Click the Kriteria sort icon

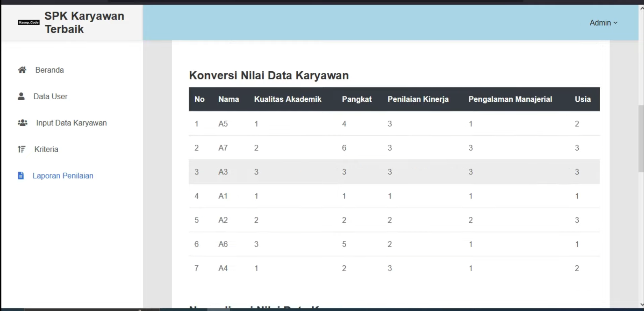[x=22, y=149]
